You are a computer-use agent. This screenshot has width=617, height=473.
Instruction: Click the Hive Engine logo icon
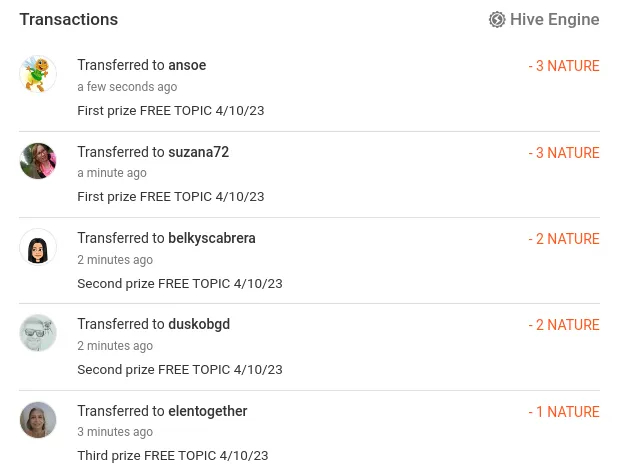click(x=497, y=19)
